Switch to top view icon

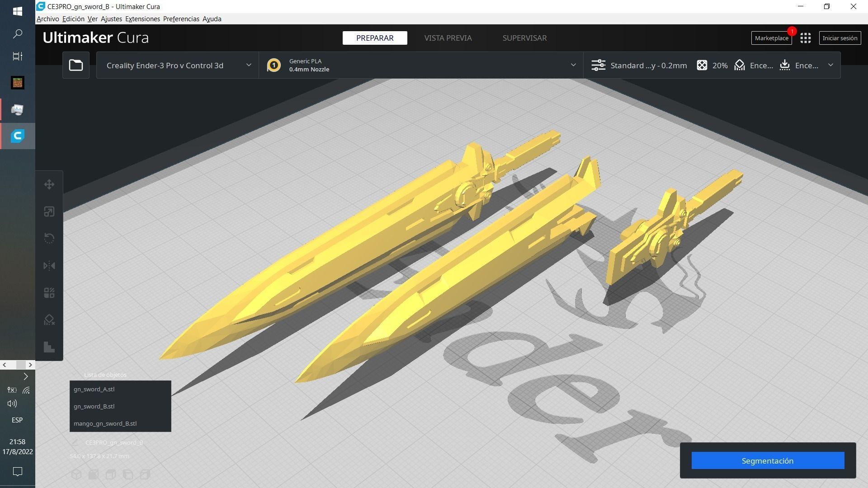[x=111, y=474]
